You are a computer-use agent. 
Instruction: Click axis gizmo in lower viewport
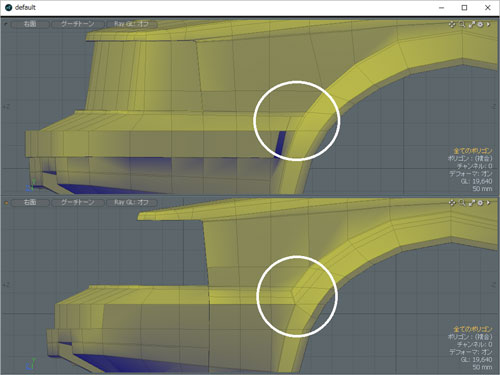30,364
